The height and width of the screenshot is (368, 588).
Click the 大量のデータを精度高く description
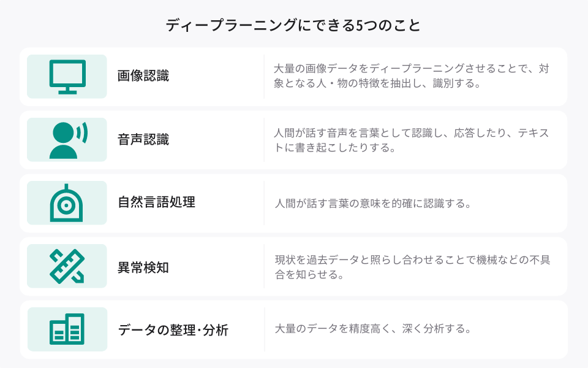pyautogui.click(x=373, y=329)
